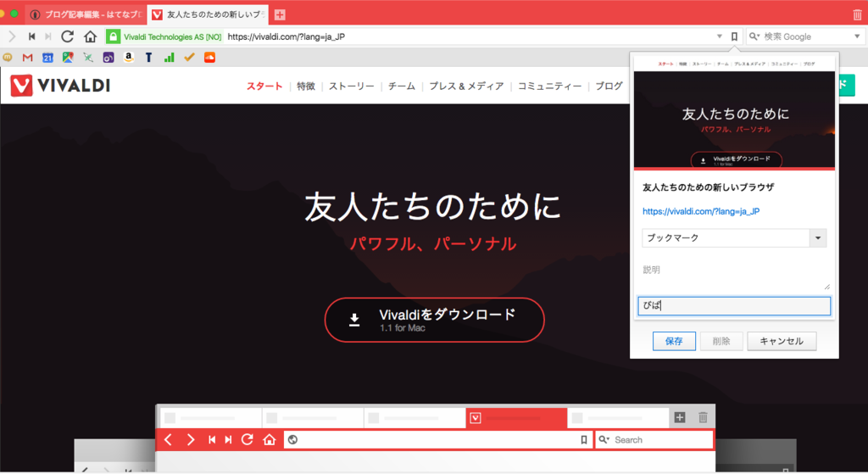The image size is (868, 474).
Task: Open the チーム menu item
Action: [x=401, y=86]
